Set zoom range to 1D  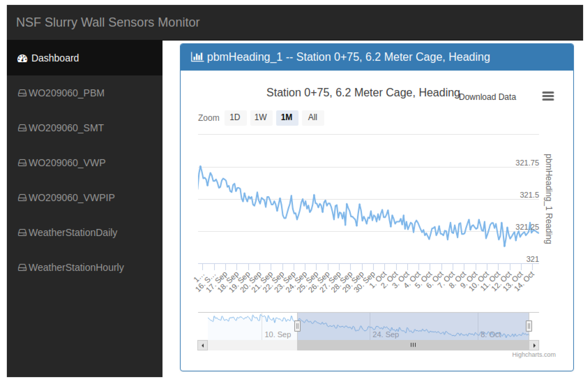tap(235, 118)
